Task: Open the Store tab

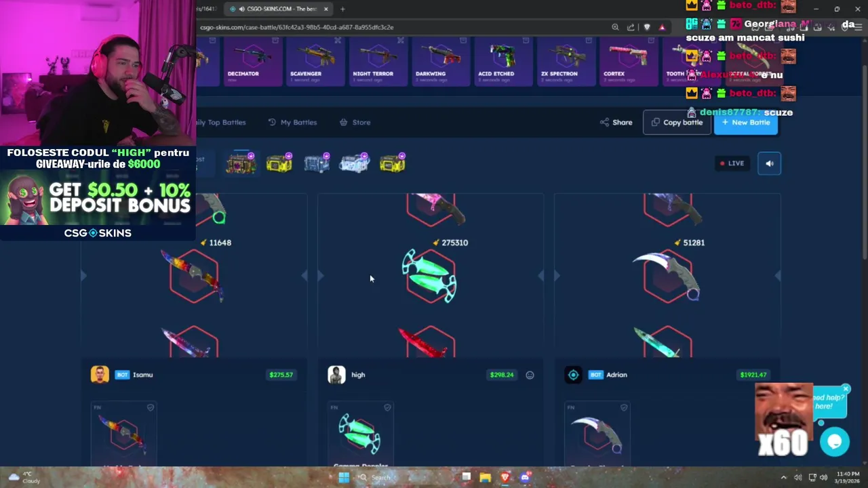Action: (x=355, y=123)
